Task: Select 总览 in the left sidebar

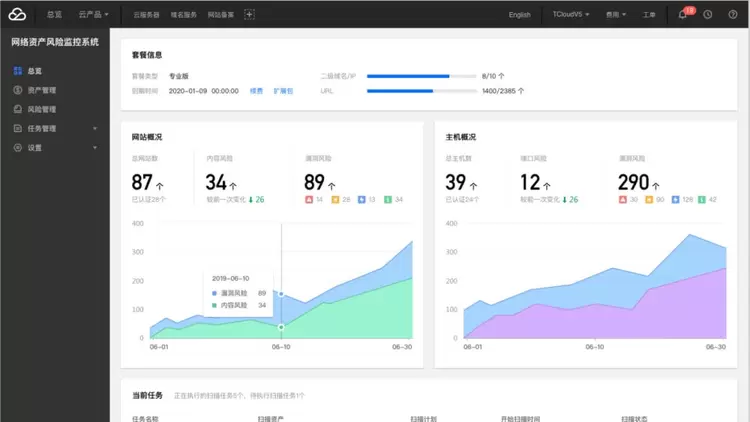Action: click(x=35, y=71)
